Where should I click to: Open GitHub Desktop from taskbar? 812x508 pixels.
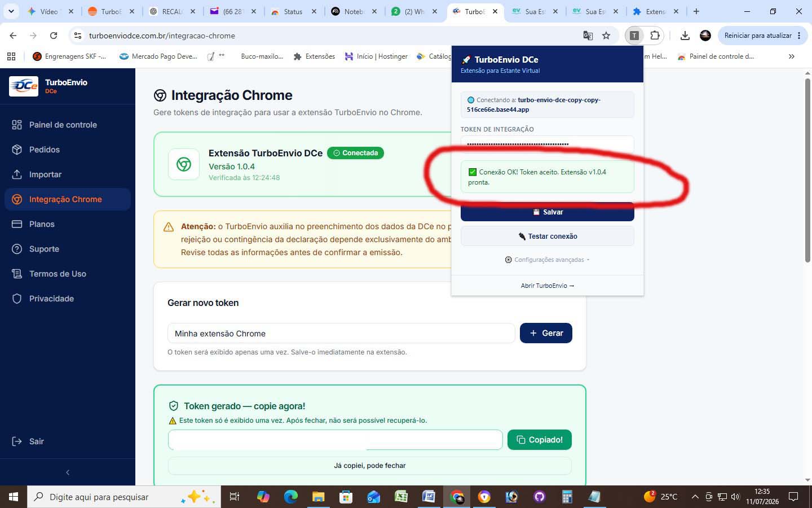(540, 497)
